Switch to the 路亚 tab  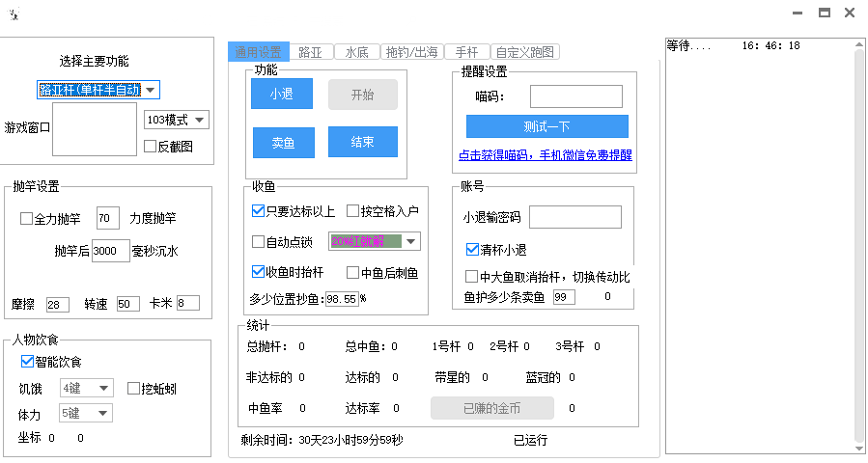(x=310, y=52)
